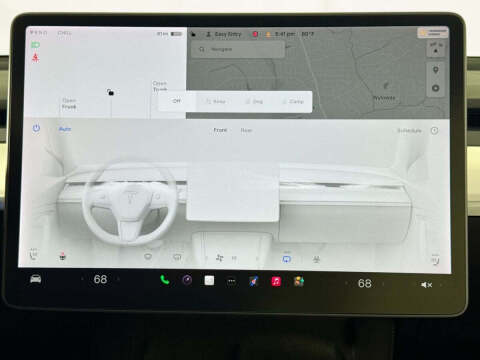Image resolution: width=480 pixels, height=360 pixels.
Task: Open vehicle controls car icon
Action: (x=36, y=278)
